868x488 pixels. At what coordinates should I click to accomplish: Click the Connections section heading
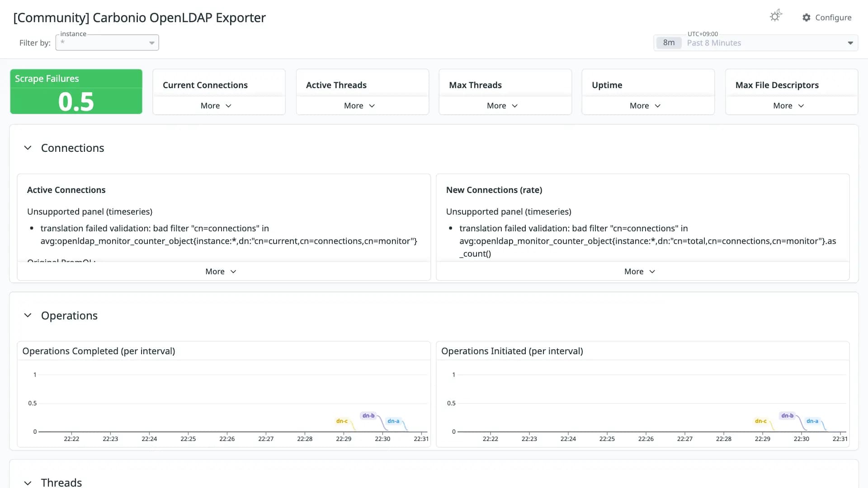click(x=72, y=148)
